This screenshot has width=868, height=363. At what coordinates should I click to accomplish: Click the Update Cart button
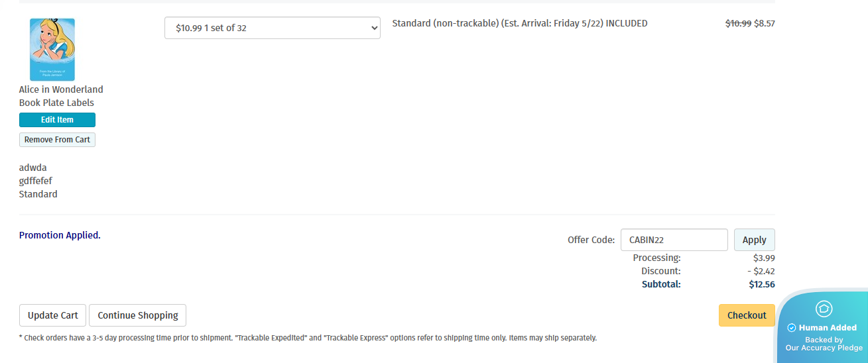coord(53,315)
